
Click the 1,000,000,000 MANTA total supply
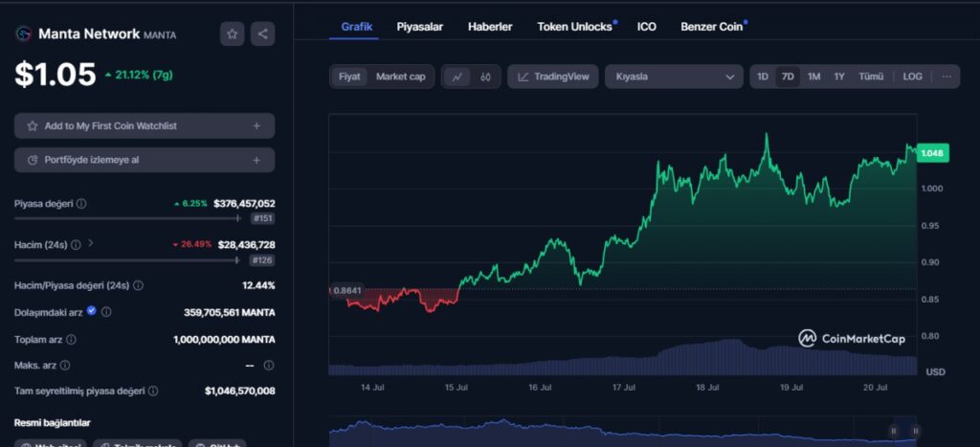click(x=224, y=340)
